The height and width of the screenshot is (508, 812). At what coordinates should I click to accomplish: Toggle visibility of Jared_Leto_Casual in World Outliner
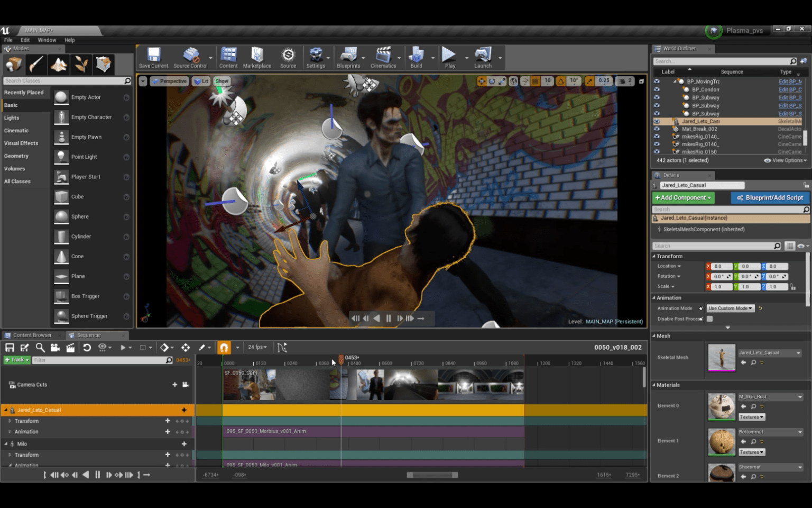[657, 121]
